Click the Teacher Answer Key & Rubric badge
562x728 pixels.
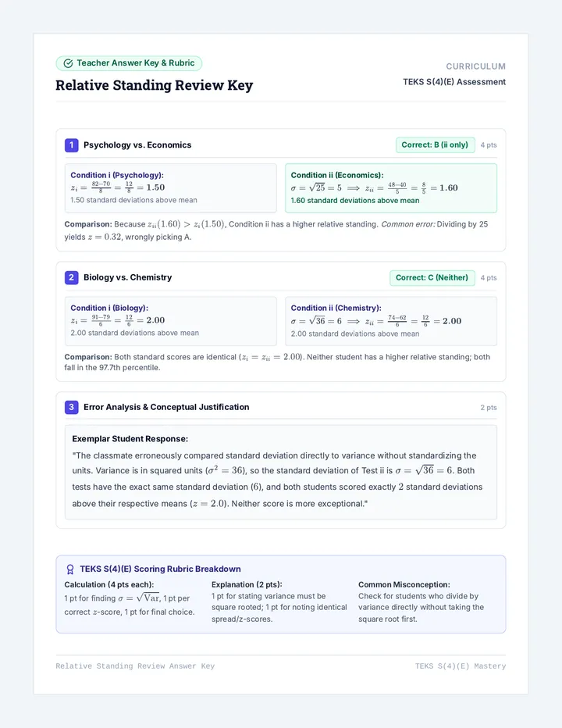(129, 63)
